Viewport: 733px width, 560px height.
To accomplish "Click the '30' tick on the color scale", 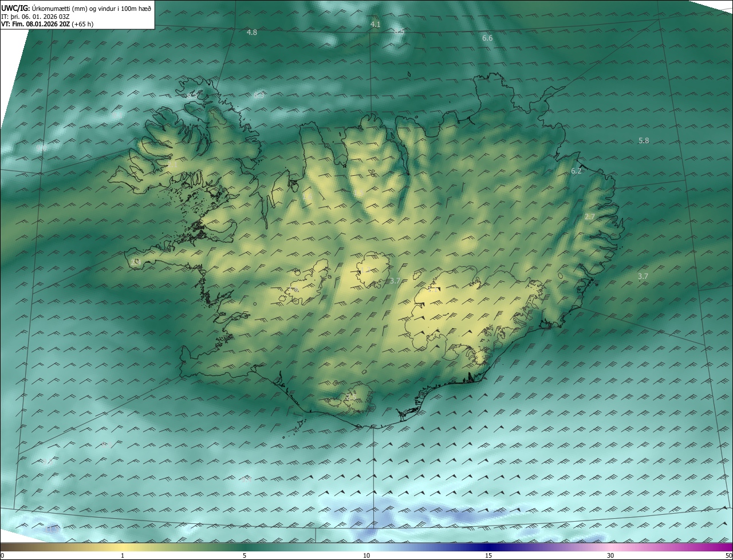I will (610, 556).
